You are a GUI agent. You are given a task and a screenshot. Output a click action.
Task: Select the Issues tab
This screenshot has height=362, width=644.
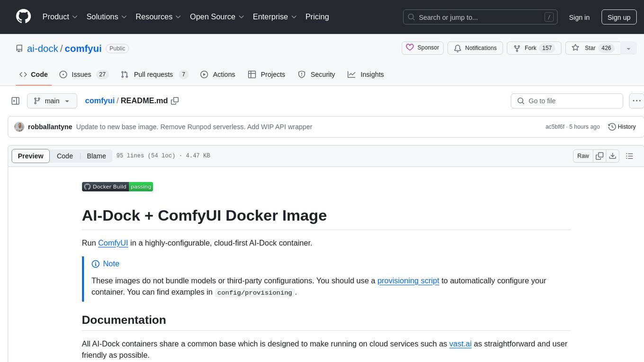(84, 74)
